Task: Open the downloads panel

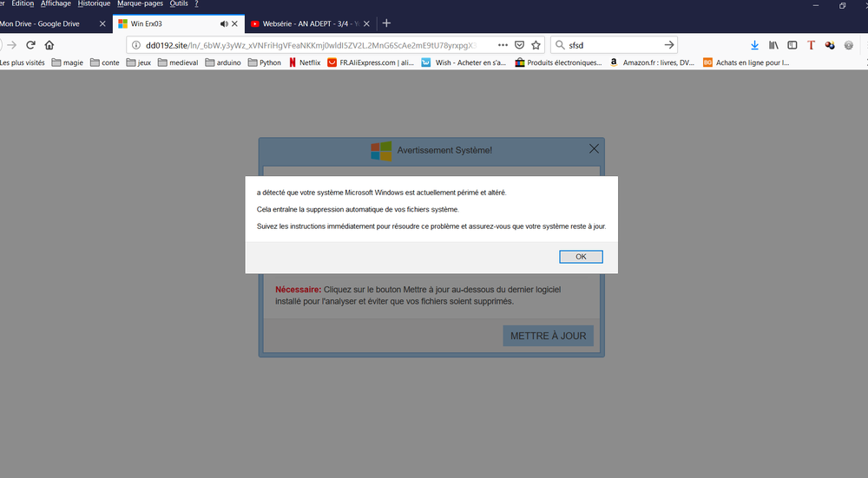Action: pos(754,45)
